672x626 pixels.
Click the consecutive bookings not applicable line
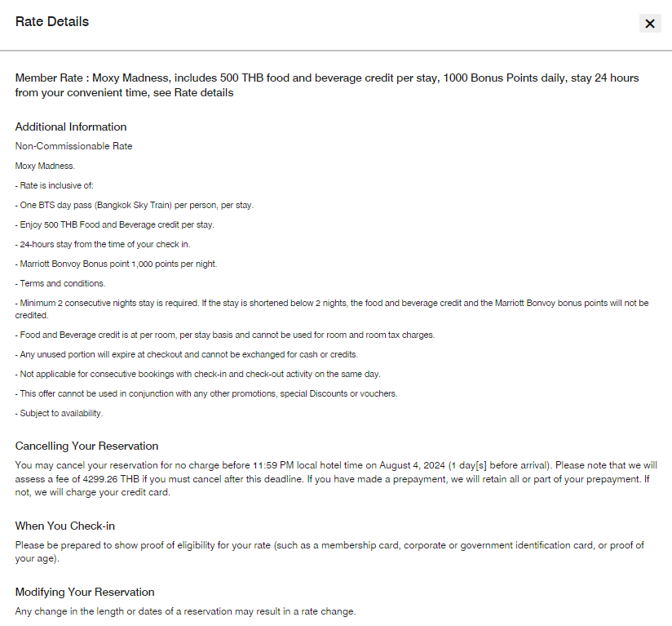pyautogui.click(x=198, y=374)
